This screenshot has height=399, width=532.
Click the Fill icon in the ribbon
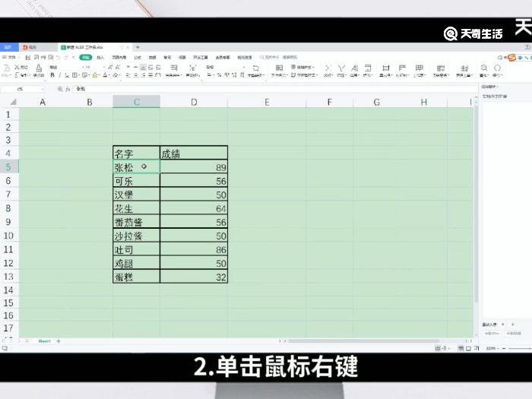[x=368, y=68]
